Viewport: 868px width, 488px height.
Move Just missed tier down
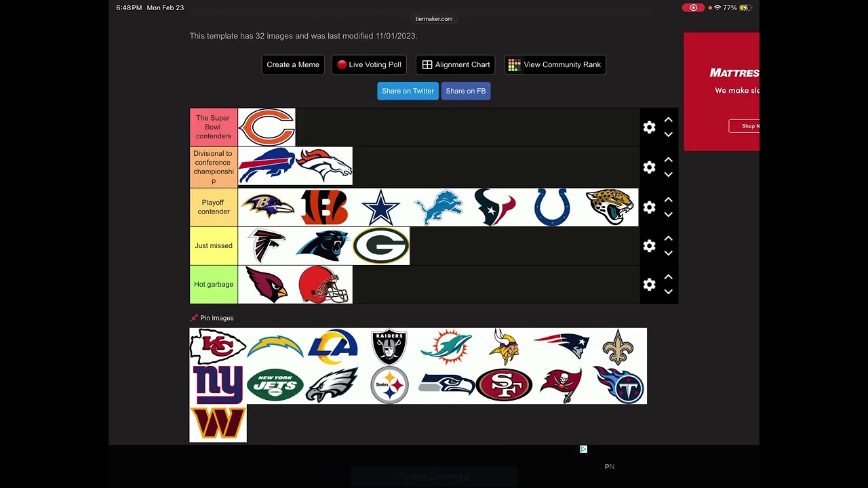click(668, 253)
